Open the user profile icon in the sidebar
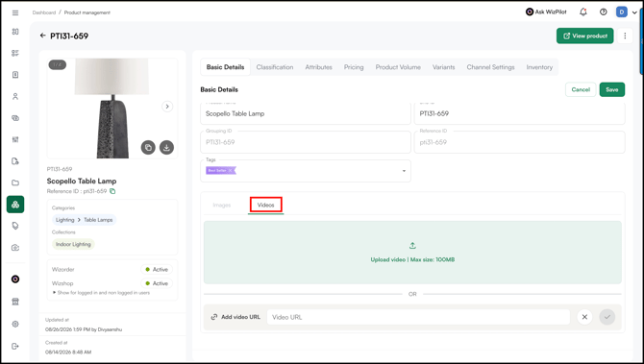644x364 pixels. [15, 96]
